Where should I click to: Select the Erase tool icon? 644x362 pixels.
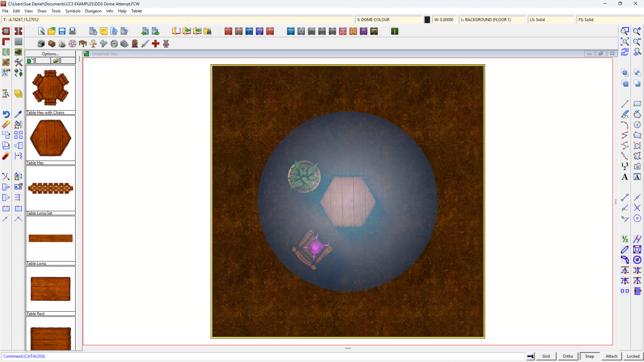pyautogui.click(x=6, y=125)
